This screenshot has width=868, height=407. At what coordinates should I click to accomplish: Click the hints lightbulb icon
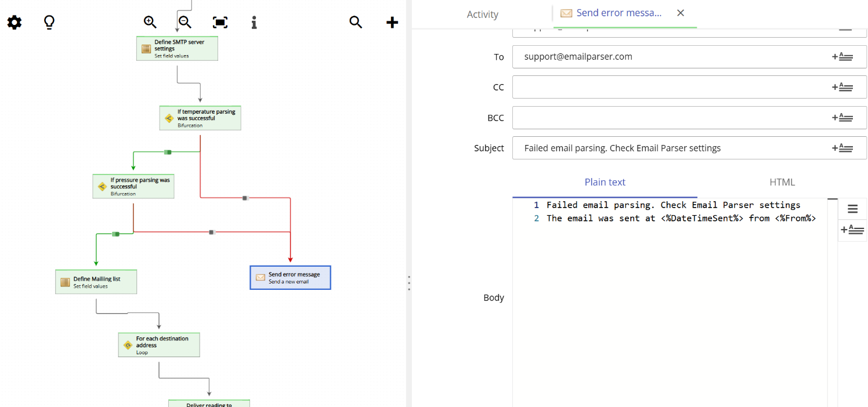click(49, 22)
